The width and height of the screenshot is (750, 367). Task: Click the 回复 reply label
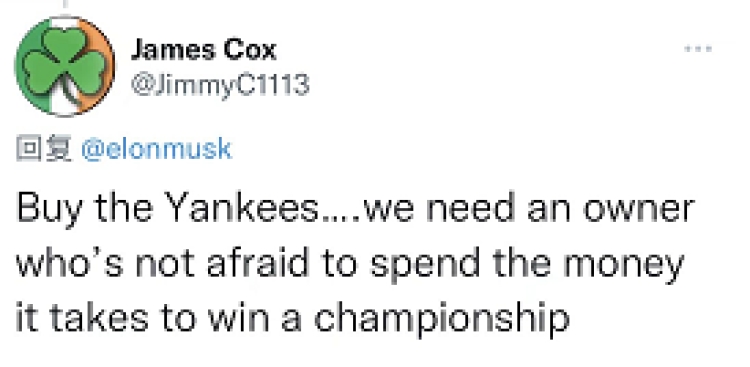click(x=44, y=149)
